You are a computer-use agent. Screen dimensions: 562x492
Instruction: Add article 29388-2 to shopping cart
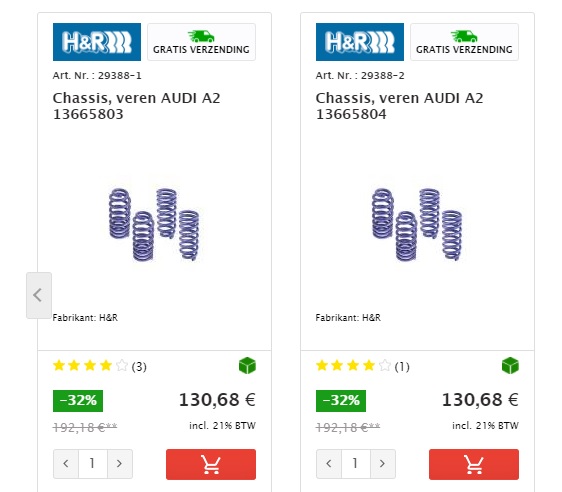[474, 464]
